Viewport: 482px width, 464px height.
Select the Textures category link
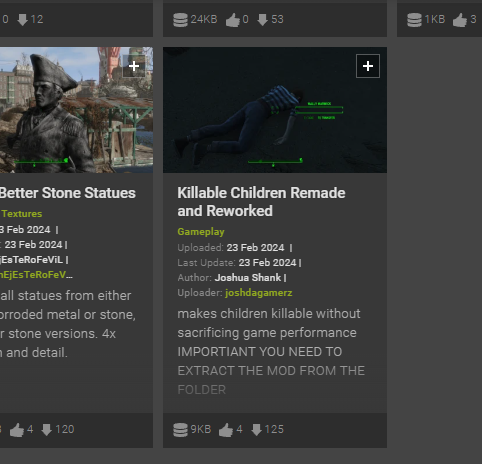pos(22,214)
